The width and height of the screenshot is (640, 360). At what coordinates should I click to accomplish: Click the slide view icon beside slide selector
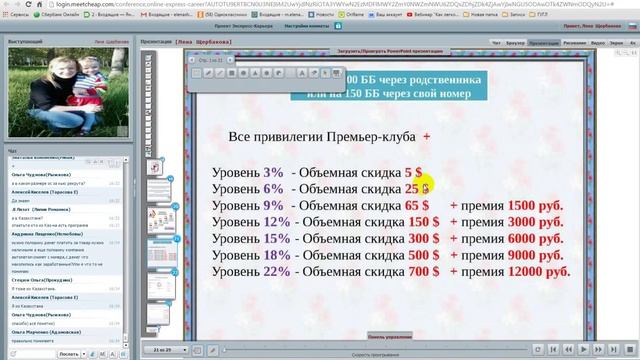[197, 350]
